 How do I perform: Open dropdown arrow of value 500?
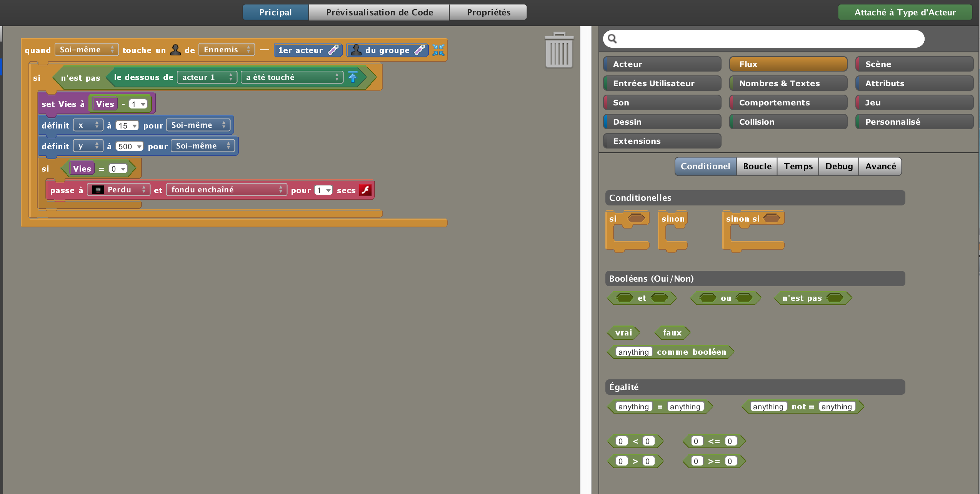[x=139, y=147]
